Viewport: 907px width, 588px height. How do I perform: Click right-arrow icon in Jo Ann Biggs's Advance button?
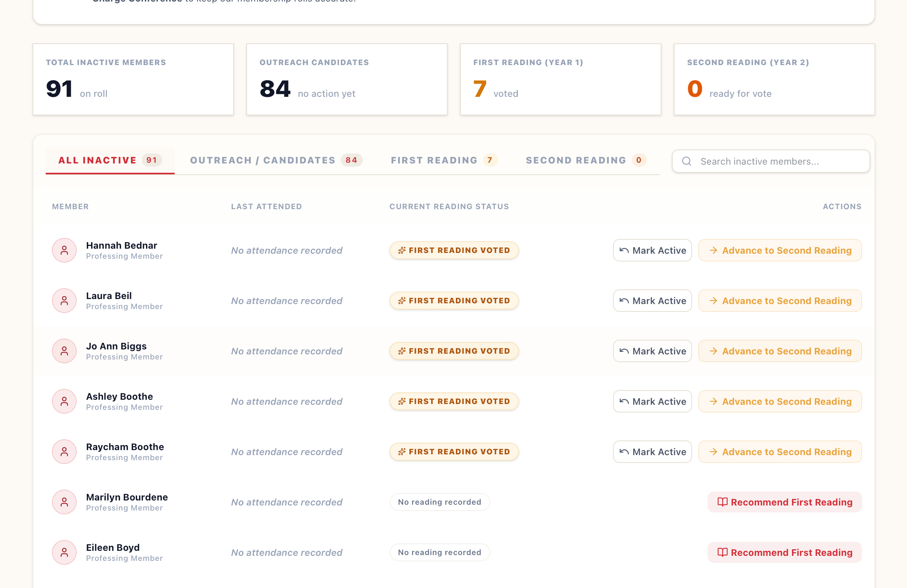coord(713,351)
